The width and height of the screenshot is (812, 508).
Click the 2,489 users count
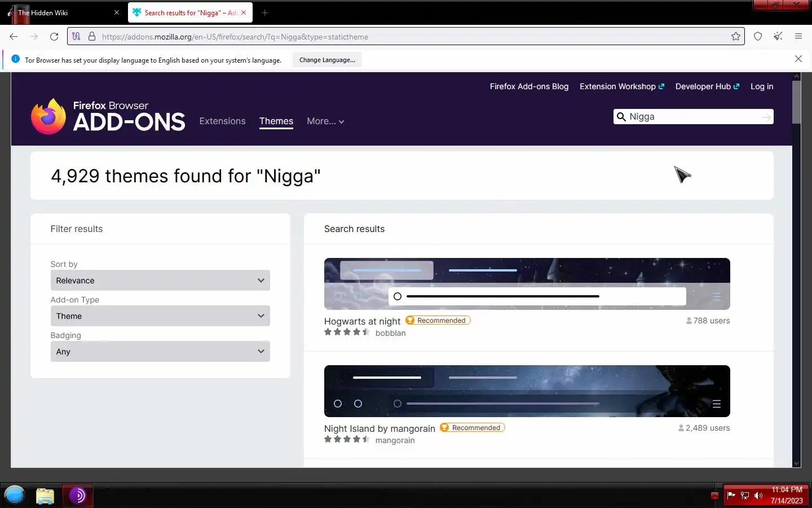click(704, 428)
